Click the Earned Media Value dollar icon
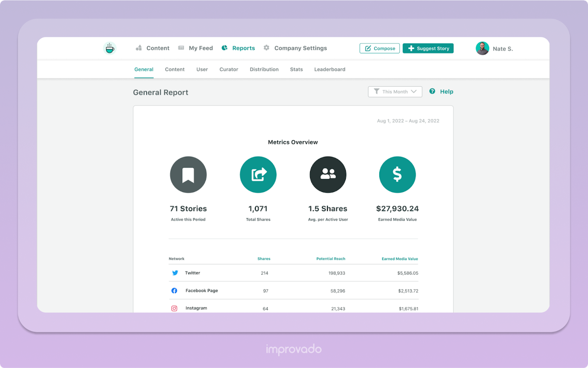Screen dimensions: 588x368 (397, 175)
